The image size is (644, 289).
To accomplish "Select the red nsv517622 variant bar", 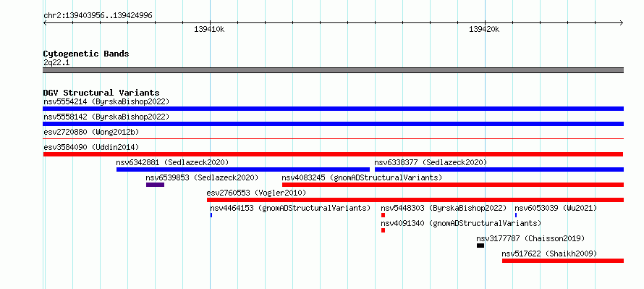I will pos(563,261).
